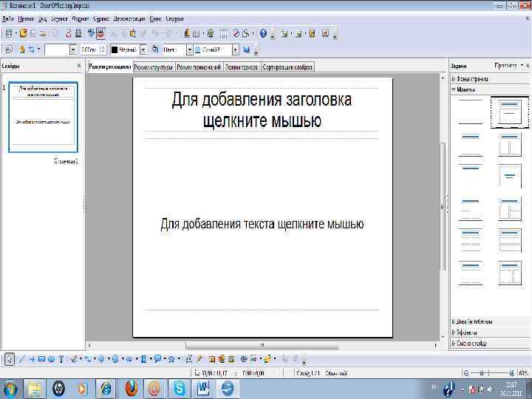Select the Callouts speech bubble icon
Screen dimensions: 532x399
click(157, 359)
